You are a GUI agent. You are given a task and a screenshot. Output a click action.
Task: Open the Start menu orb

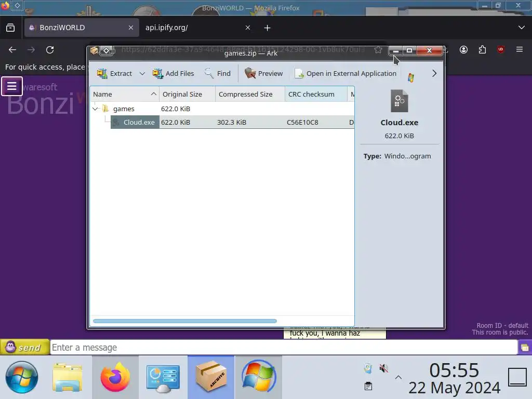coord(22,377)
